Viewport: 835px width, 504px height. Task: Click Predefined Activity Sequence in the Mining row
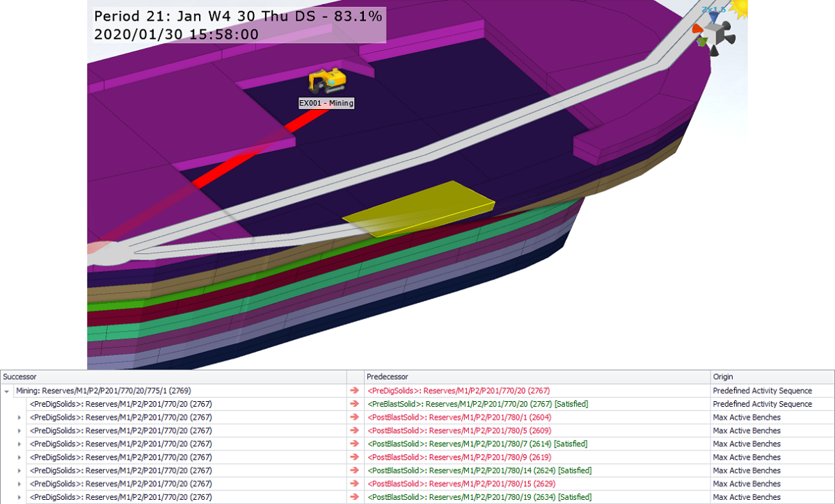[x=762, y=391]
